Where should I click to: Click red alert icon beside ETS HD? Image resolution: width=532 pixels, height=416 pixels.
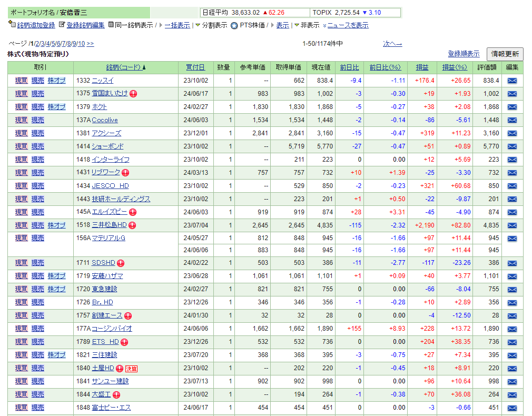click(124, 342)
